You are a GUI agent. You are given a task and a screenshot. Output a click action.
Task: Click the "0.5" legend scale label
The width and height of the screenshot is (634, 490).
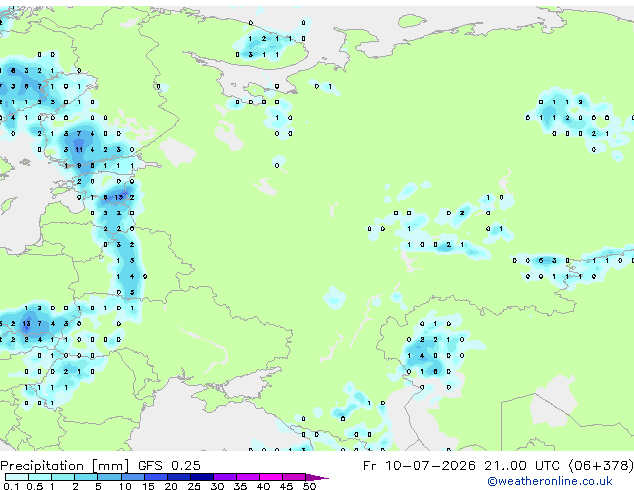point(35,486)
